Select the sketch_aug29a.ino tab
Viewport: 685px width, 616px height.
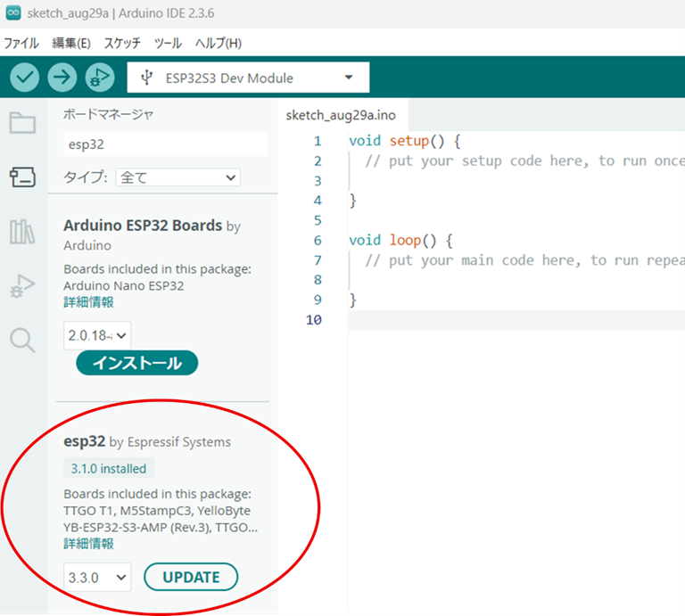[341, 115]
